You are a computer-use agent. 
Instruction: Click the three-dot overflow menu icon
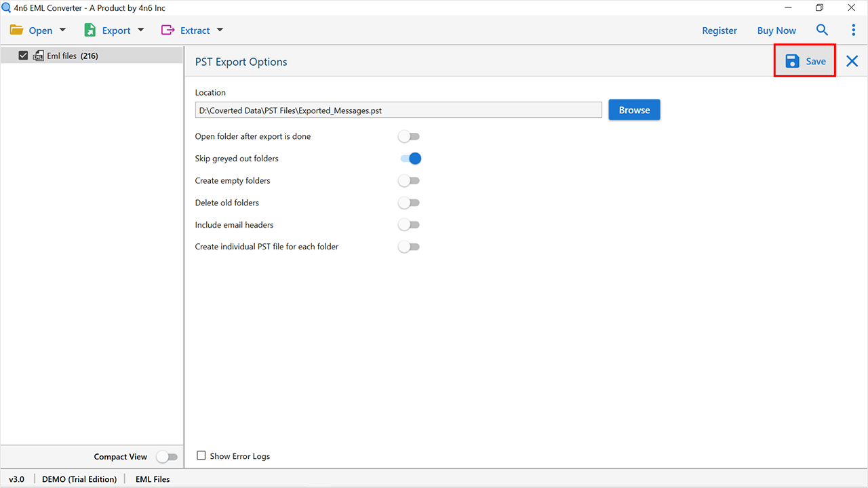click(x=853, y=30)
